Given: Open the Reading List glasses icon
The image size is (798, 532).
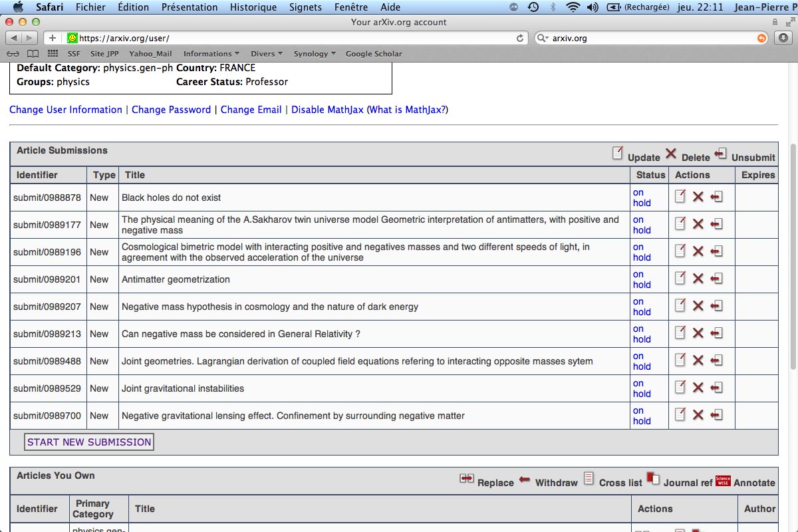Looking at the screenshot, I should [13, 54].
